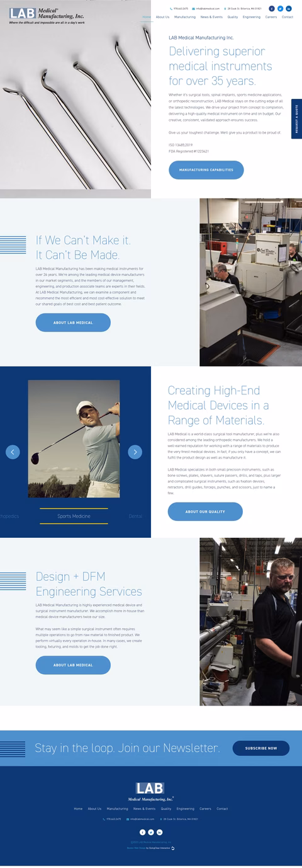The image size is (302, 868).
Task: Open Manufacturing in top navigation
Action: click(x=185, y=17)
